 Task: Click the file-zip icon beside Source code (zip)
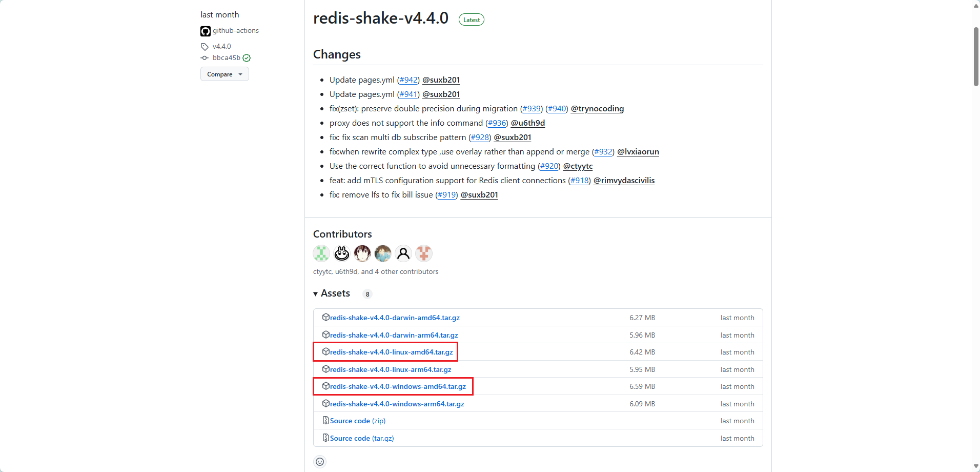click(325, 421)
